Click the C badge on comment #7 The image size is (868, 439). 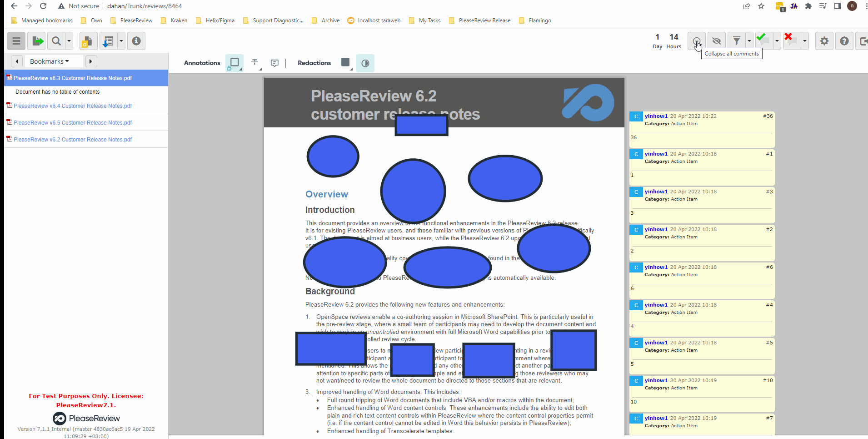click(x=636, y=419)
